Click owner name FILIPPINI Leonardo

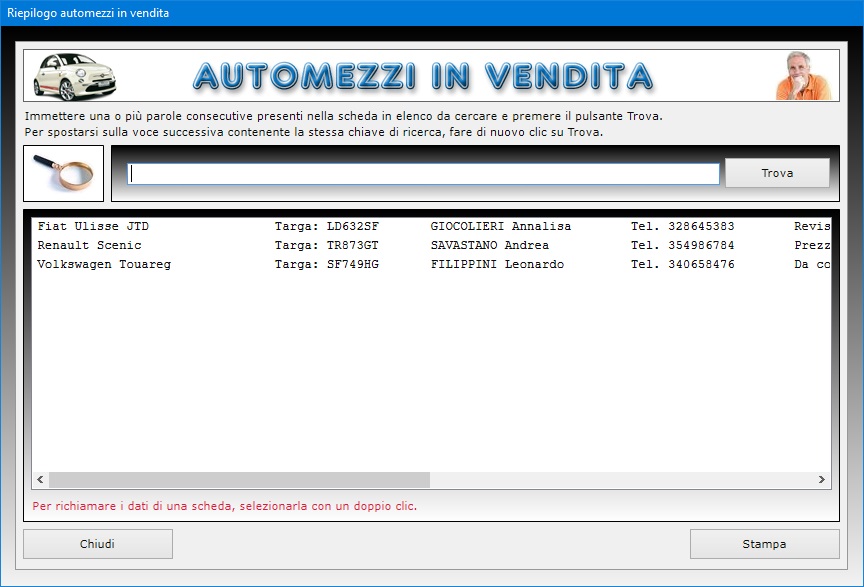[497, 265]
